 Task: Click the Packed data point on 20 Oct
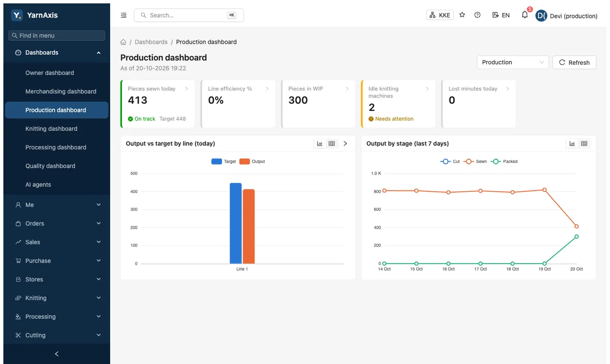[576, 236]
